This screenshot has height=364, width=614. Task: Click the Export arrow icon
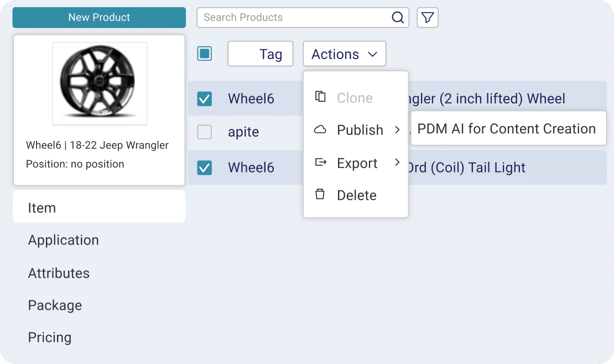tap(320, 163)
